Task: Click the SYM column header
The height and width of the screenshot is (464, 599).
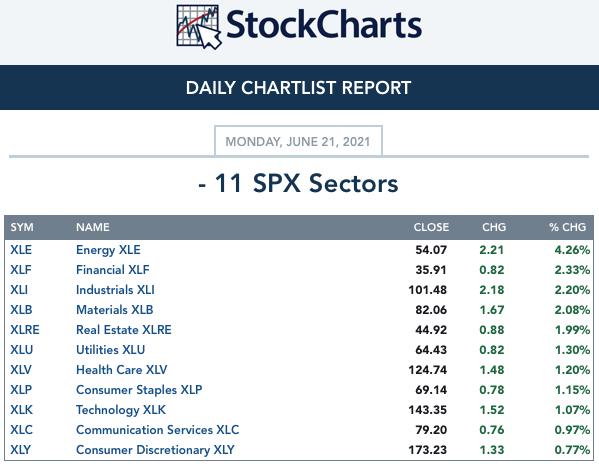Action: tap(22, 227)
